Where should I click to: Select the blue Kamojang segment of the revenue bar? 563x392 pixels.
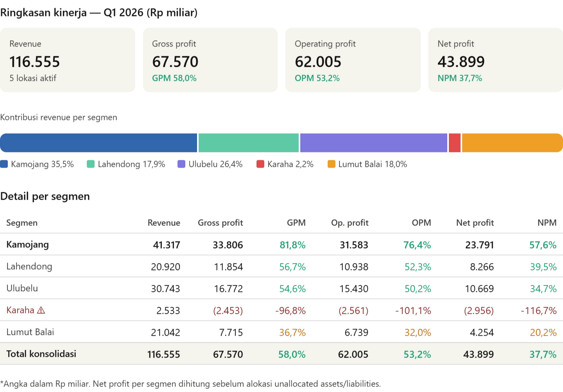pos(99,143)
